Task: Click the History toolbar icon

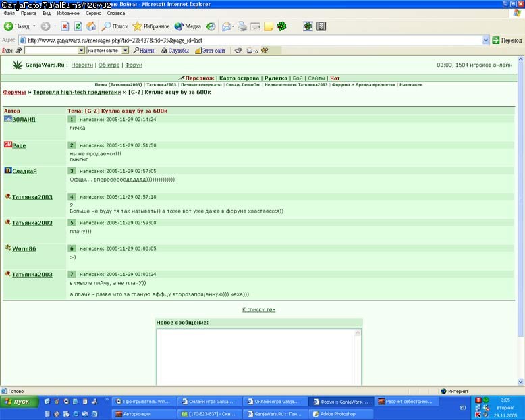Action: pos(211,26)
